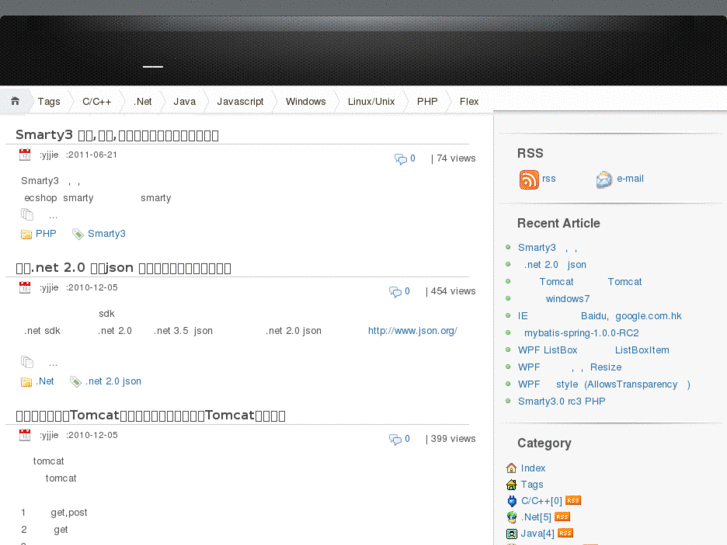
Task: Click the calendar icon of 2011-06-21 post
Action: [25, 154]
